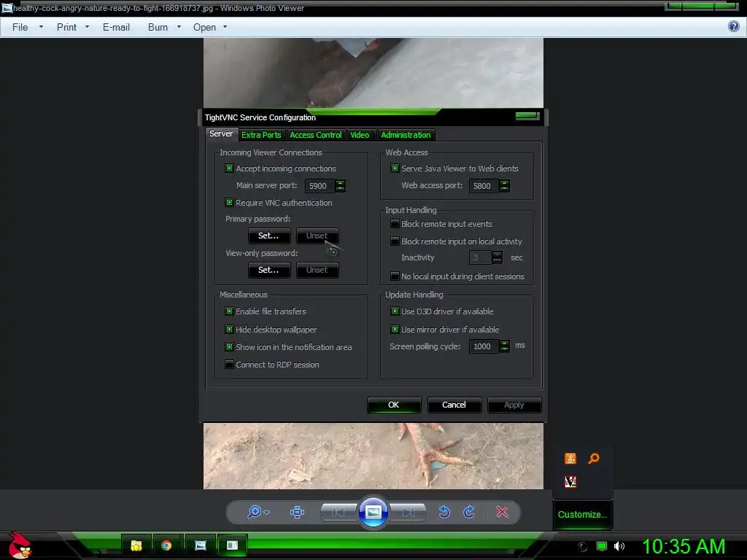The height and width of the screenshot is (560, 747).
Task: Toggle Use D3D driver if available
Action: [395, 311]
